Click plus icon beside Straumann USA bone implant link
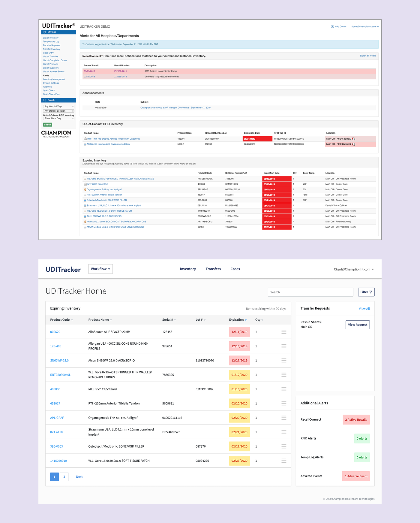Screen dimensions: 420x523 85,206
